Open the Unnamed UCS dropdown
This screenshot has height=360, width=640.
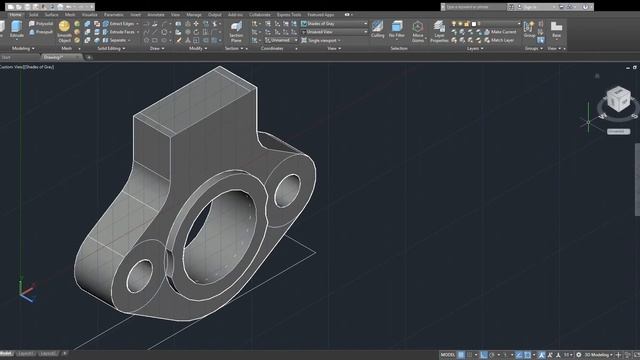point(281,40)
